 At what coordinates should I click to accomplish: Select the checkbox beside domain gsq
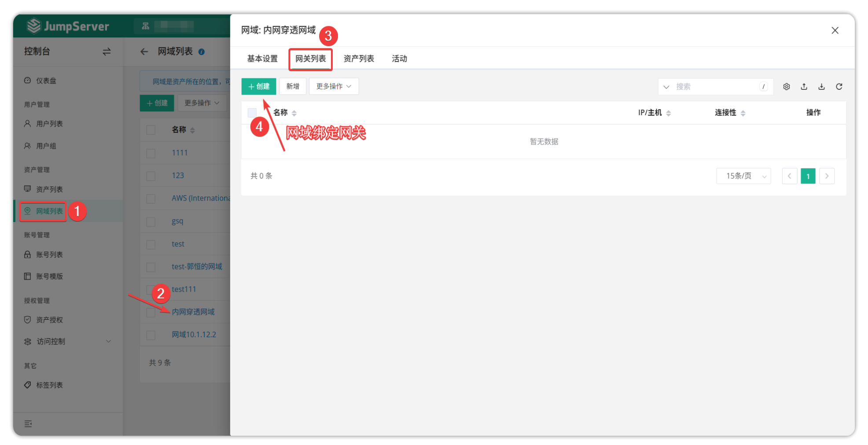(151, 222)
